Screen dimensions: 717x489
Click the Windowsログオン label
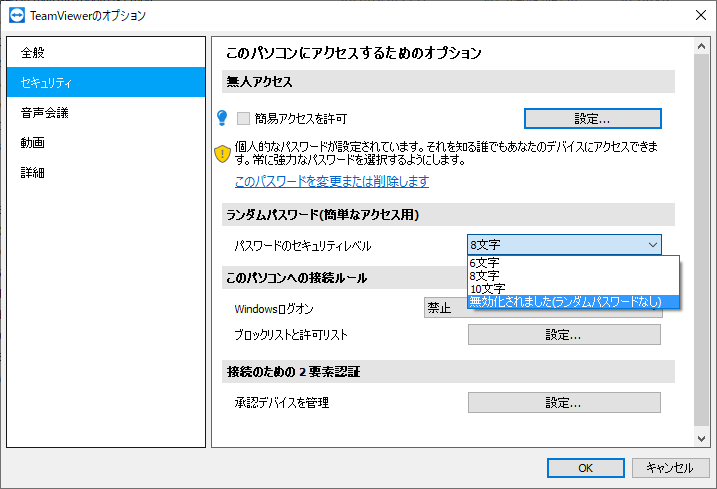click(274, 309)
